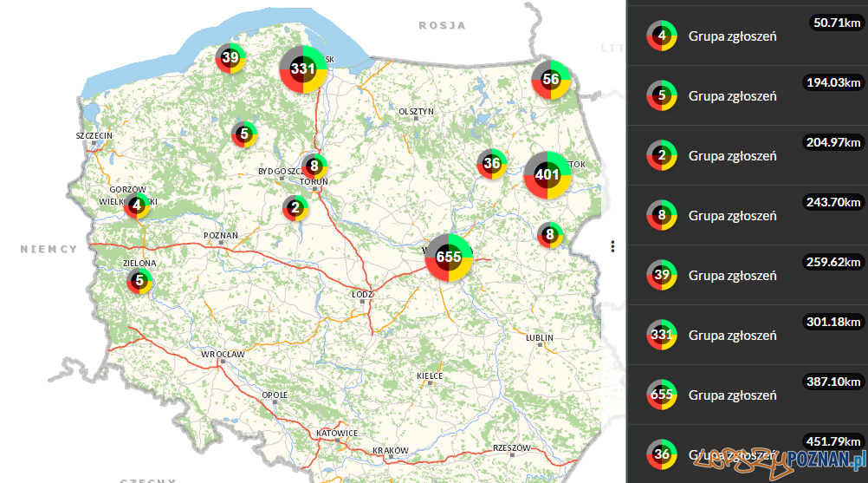This screenshot has width=868, height=483.
Task: Select the 36 cluster marker on map
Action: (x=491, y=164)
